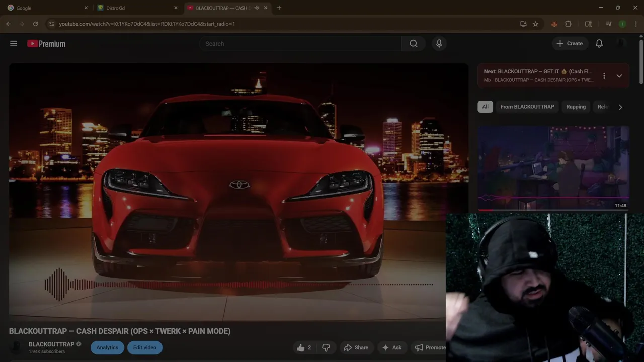
Task: Open Analytics for this video
Action: tap(107, 347)
